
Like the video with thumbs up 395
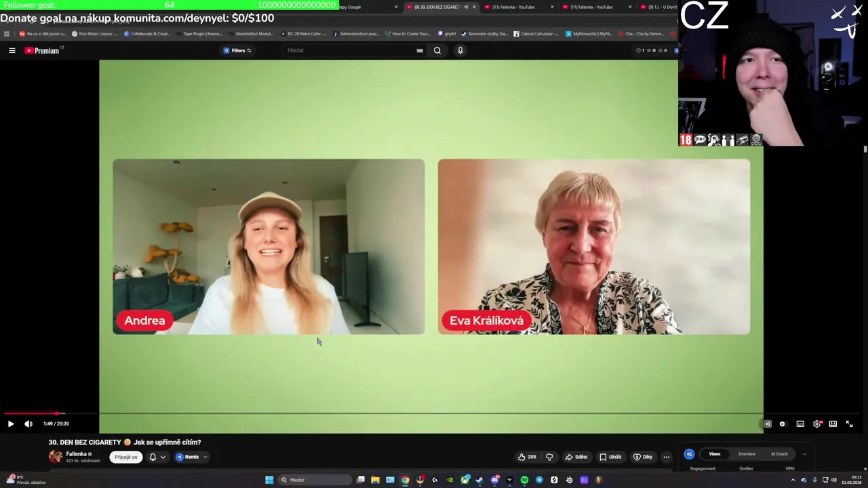527,457
